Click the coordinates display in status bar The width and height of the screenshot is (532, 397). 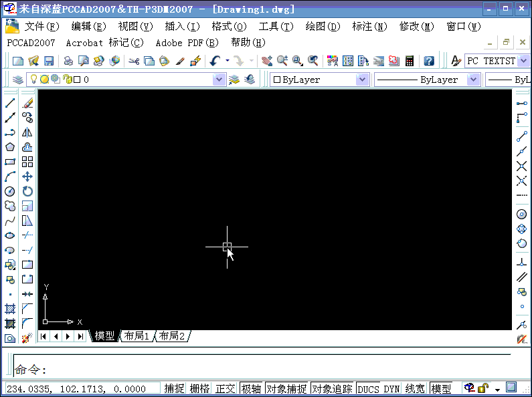point(82,388)
